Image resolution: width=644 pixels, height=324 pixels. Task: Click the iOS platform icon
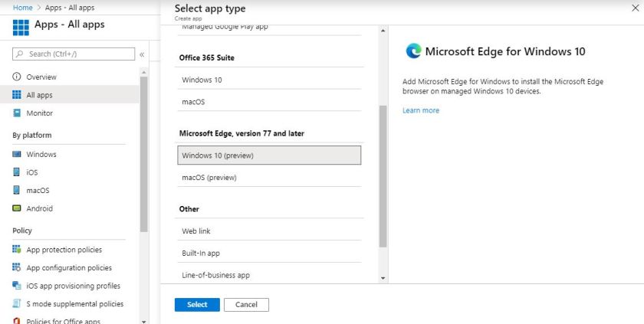point(17,172)
